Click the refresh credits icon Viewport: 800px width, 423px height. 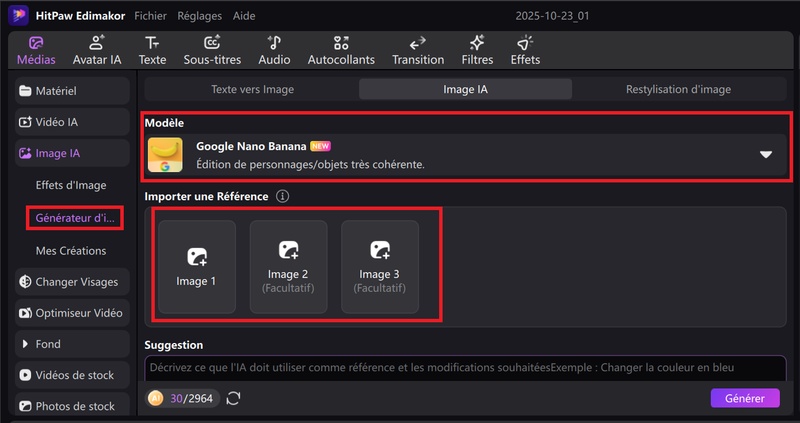(x=234, y=398)
